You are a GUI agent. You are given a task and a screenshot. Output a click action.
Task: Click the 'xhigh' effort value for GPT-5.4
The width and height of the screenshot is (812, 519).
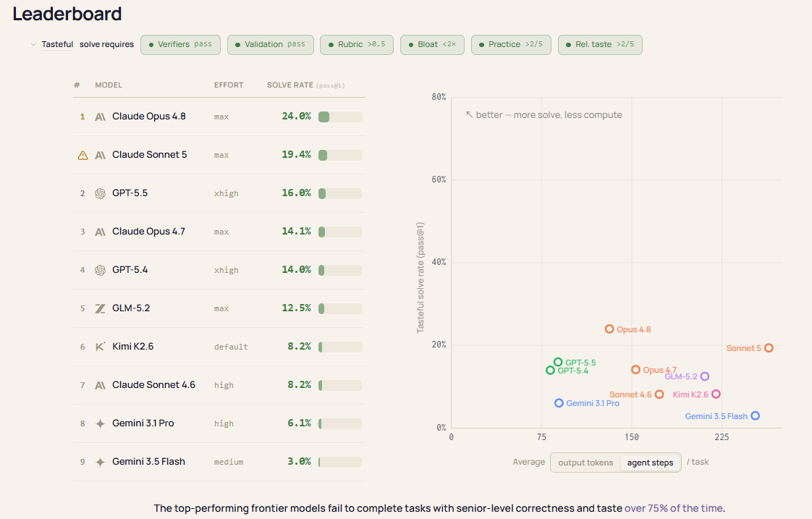point(227,271)
